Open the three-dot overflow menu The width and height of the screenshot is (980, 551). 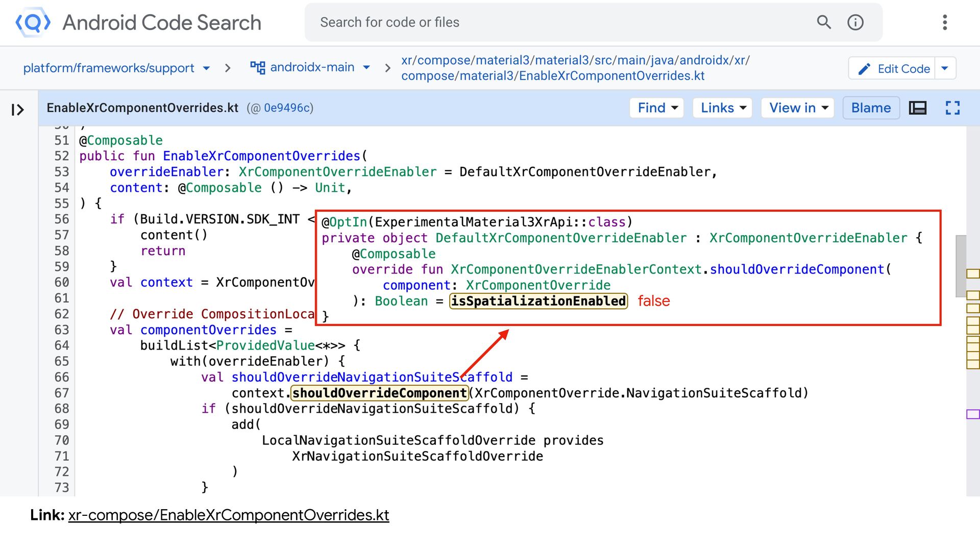point(945,22)
